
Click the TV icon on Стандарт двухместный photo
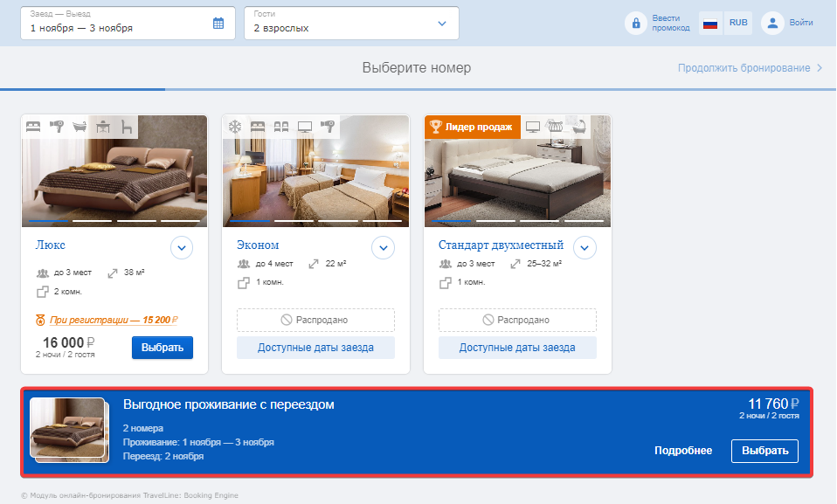(533, 127)
